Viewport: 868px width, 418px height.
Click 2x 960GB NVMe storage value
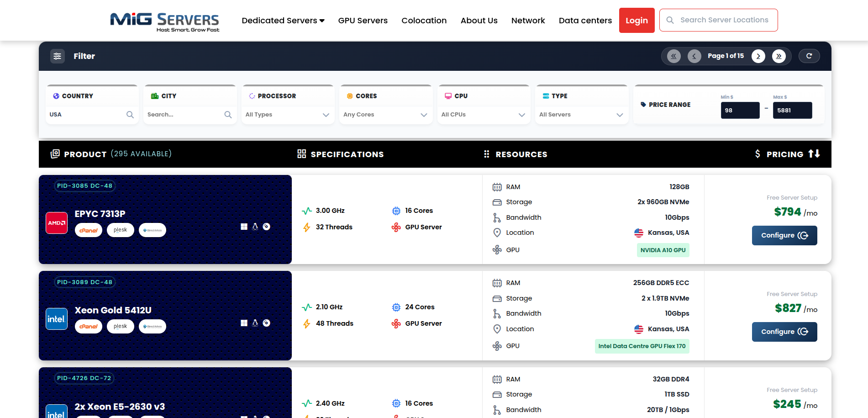tap(663, 202)
